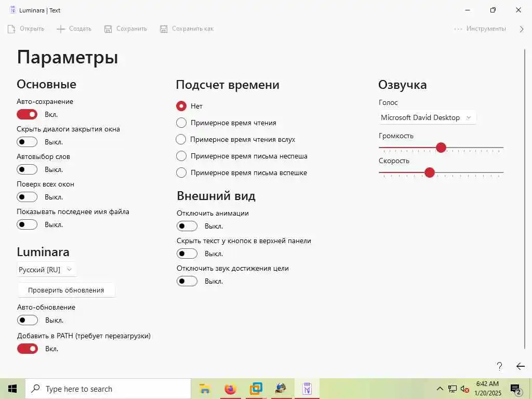The width and height of the screenshot is (532, 399).
Task: Open the Русский [RU] language dropdown
Action: click(46, 270)
